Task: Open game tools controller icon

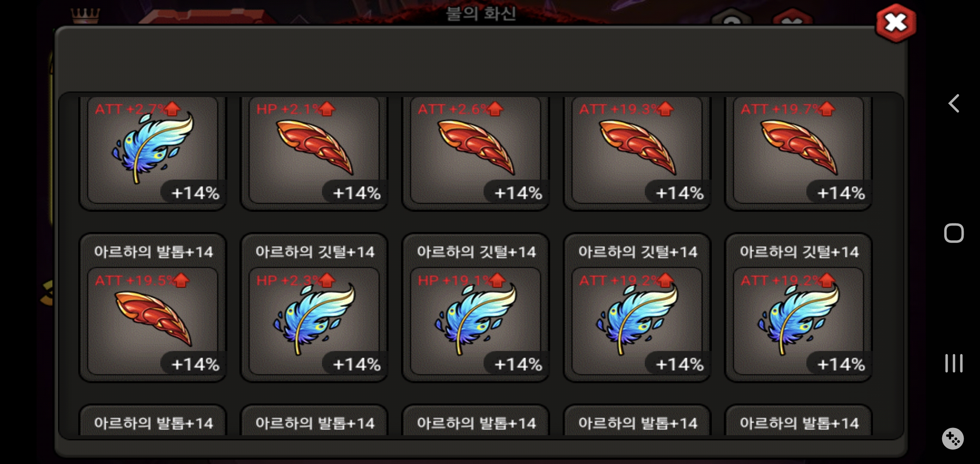Action: (x=953, y=439)
